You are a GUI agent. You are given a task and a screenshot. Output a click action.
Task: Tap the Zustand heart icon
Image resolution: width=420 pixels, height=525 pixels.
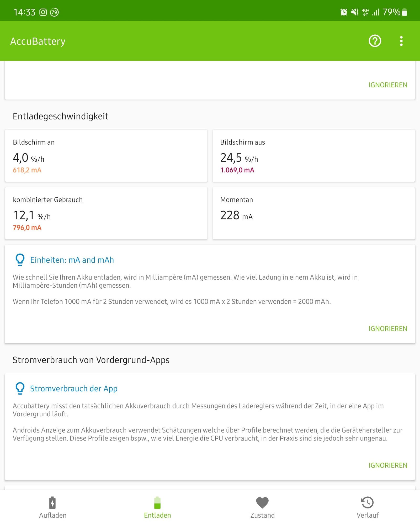point(262,503)
